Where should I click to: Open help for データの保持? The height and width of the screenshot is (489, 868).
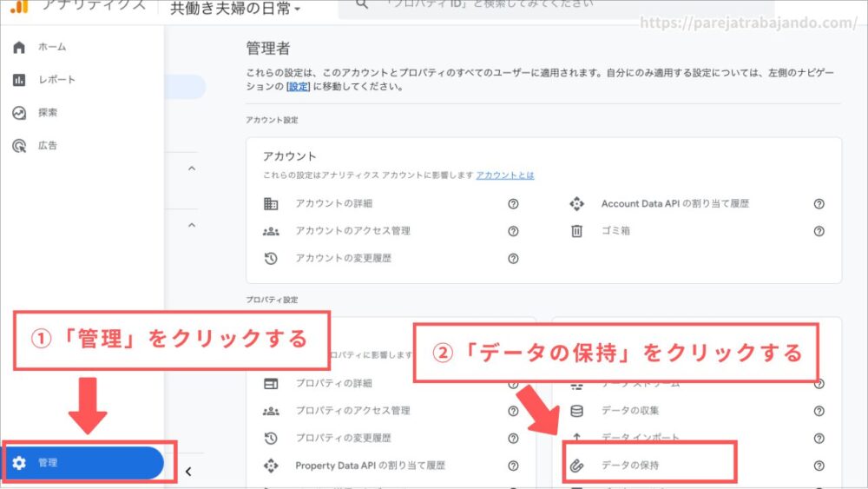[x=819, y=466]
